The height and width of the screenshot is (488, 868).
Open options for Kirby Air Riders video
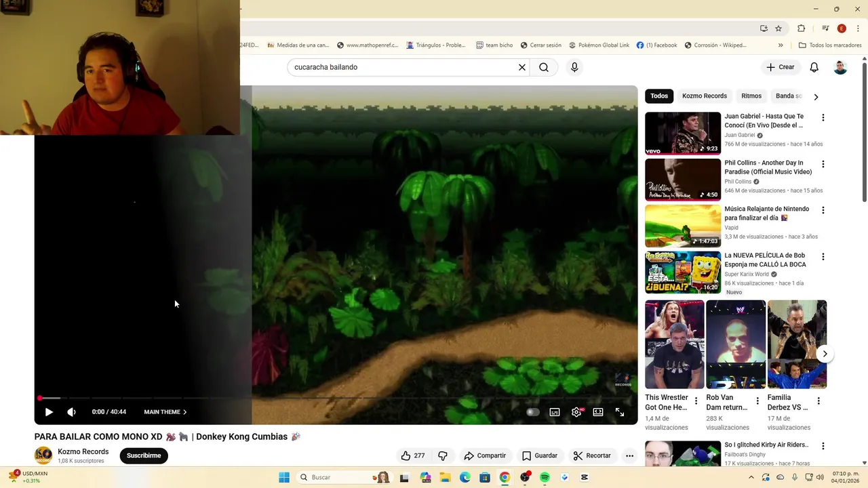click(x=823, y=446)
